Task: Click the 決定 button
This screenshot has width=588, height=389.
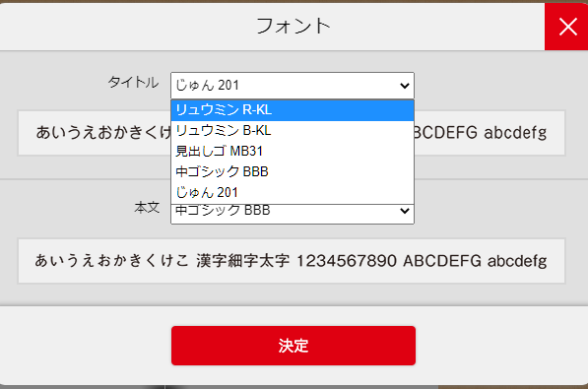Action: click(x=294, y=346)
